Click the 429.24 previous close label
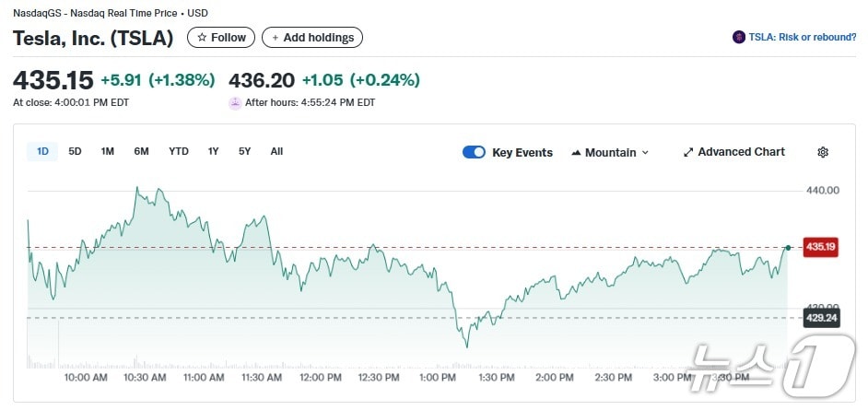 (820, 318)
